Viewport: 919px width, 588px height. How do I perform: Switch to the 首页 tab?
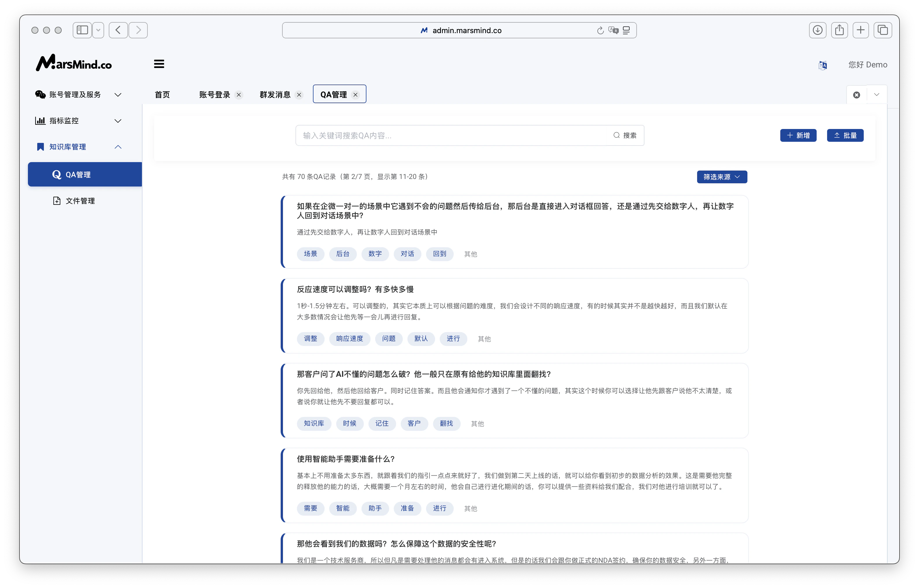point(162,94)
